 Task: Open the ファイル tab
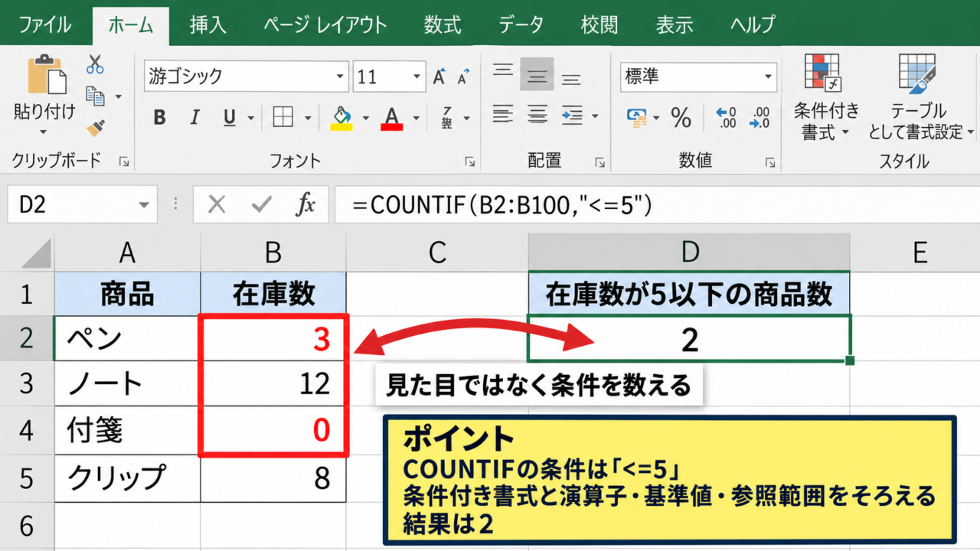tap(45, 24)
